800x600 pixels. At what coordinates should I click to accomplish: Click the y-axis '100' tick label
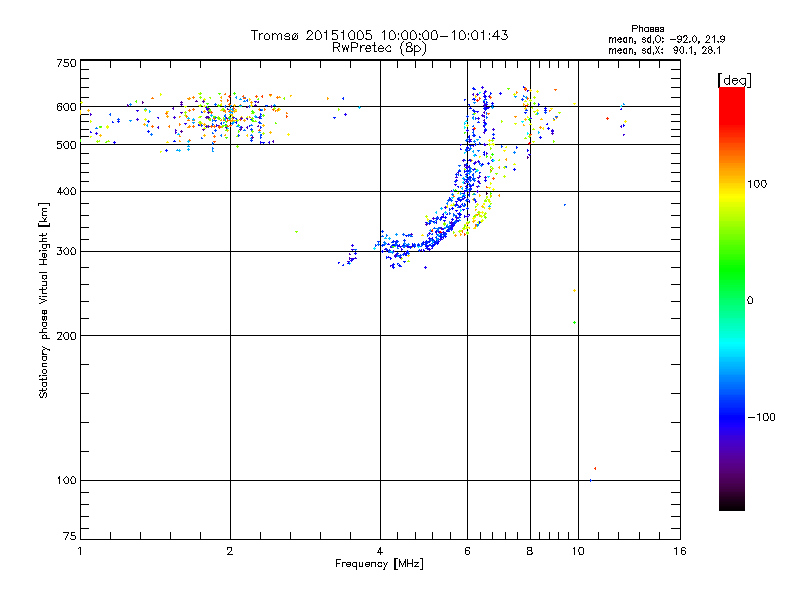click(66, 480)
